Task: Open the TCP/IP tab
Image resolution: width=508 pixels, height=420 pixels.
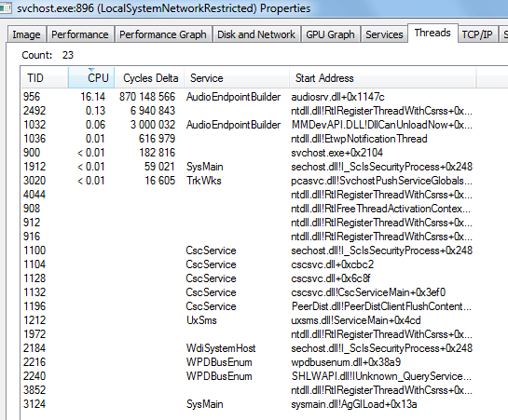Action: pyautogui.click(x=477, y=34)
